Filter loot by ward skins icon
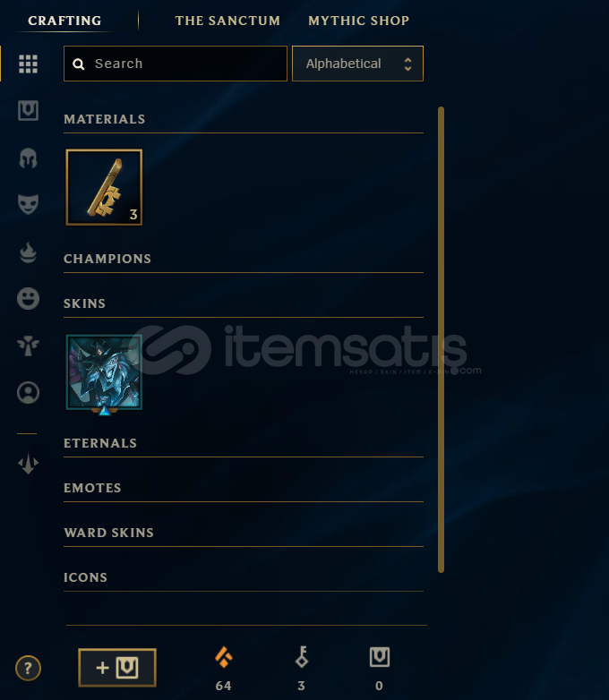The height and width of the screenshot is (700, 609). [x=28, y=346]
